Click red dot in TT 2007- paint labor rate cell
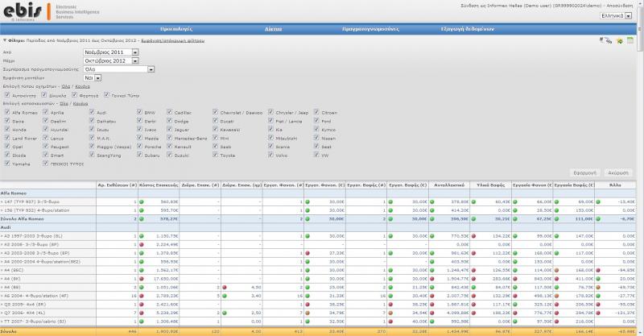This screenshot has height=336, width=644. (390, 321)
